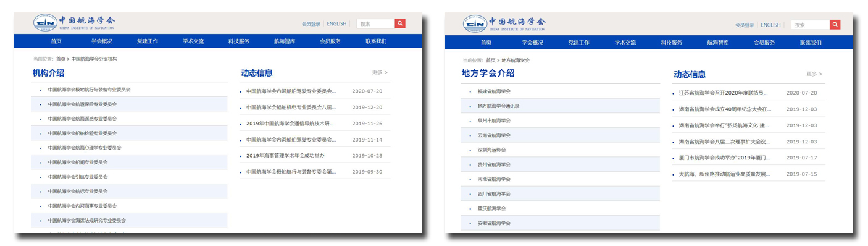Open news 2019年海事管理学术年会成功举办
868x246 pixels.
coord(285,155)
